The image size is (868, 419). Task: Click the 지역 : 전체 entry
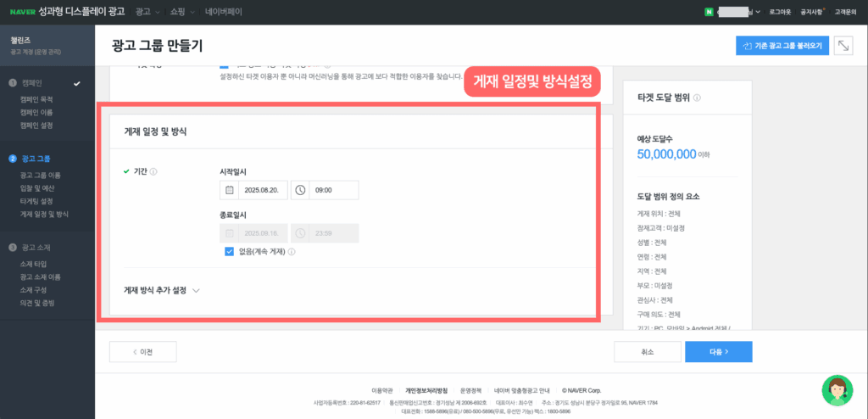652,271
